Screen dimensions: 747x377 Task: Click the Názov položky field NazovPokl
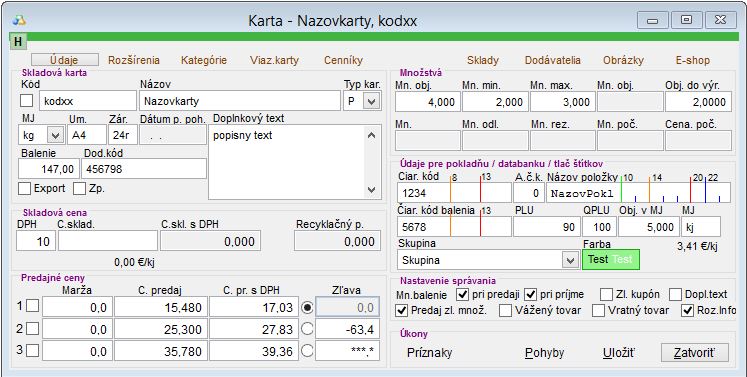click(x=638, y=193)
